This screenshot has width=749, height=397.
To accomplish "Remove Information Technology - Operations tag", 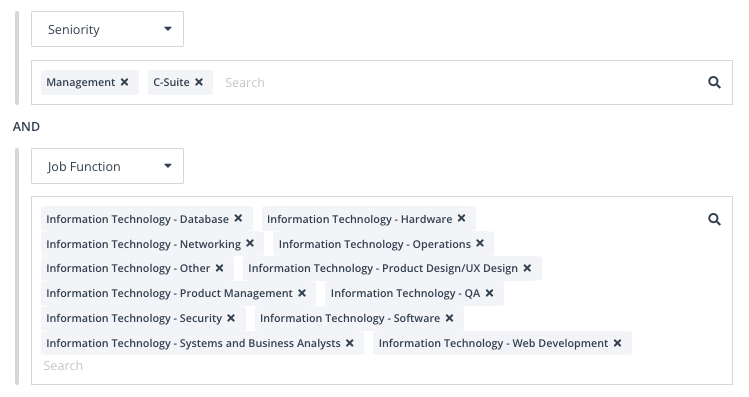I will click(480, 243).
